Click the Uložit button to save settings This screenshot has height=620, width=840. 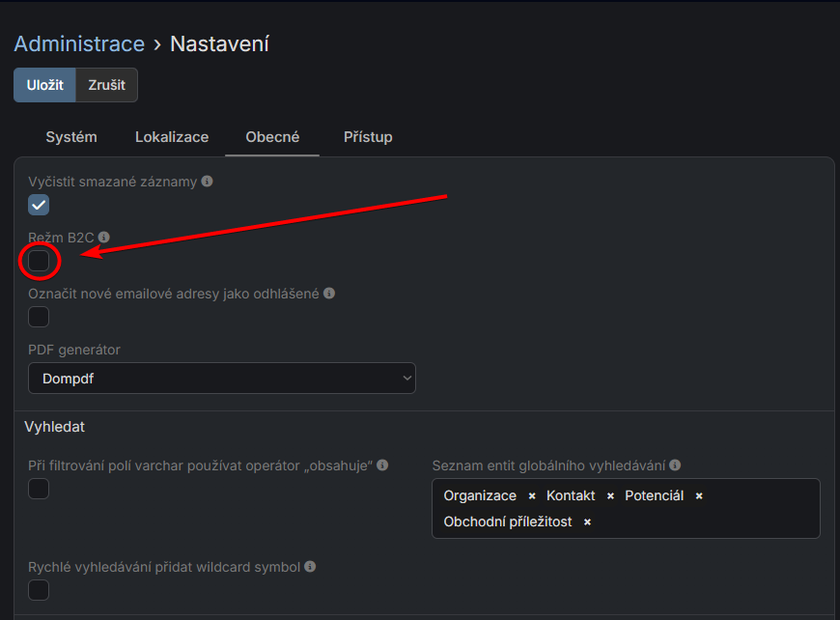pyautogui.click(x=43, y=85)
